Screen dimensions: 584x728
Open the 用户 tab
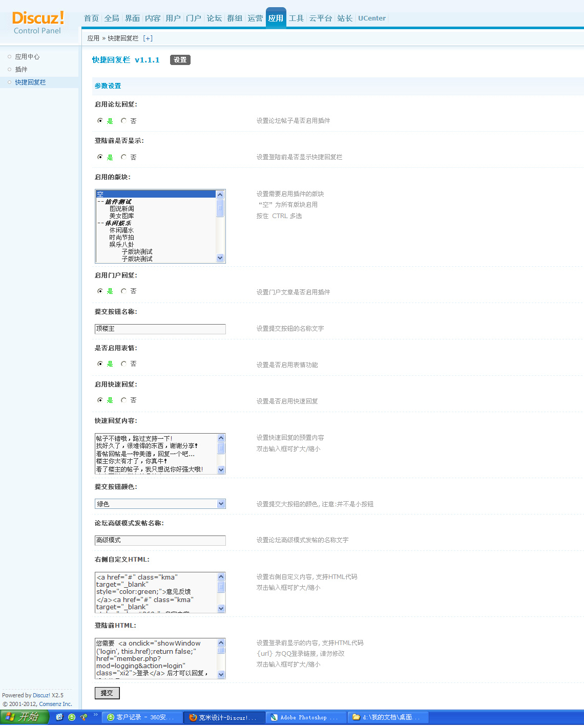point(173,18)
